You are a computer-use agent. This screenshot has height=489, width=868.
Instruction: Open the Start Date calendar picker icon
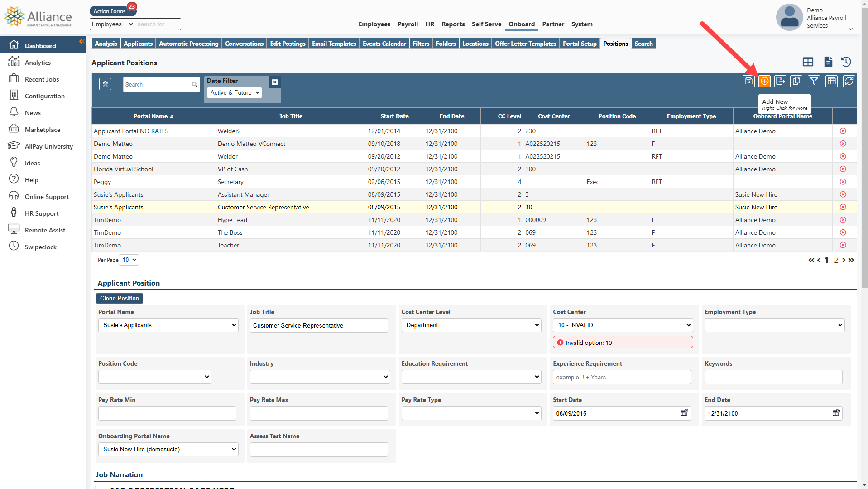pos(684,412)
